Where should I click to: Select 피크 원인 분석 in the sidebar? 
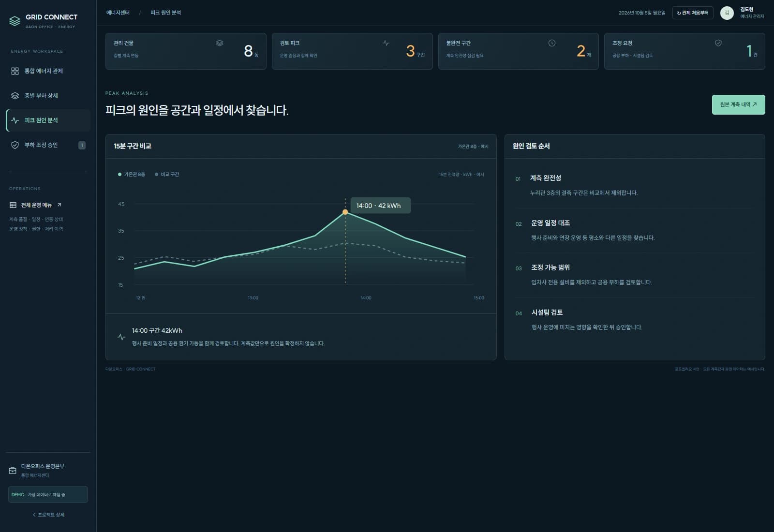(x=48, y=120)
